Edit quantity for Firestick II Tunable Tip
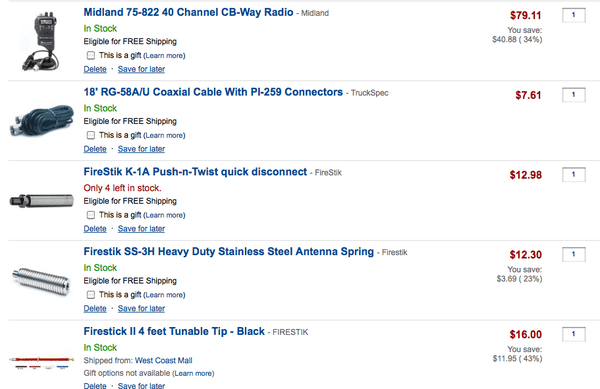Viewport: 600px width, 389px height. (574, 334)
